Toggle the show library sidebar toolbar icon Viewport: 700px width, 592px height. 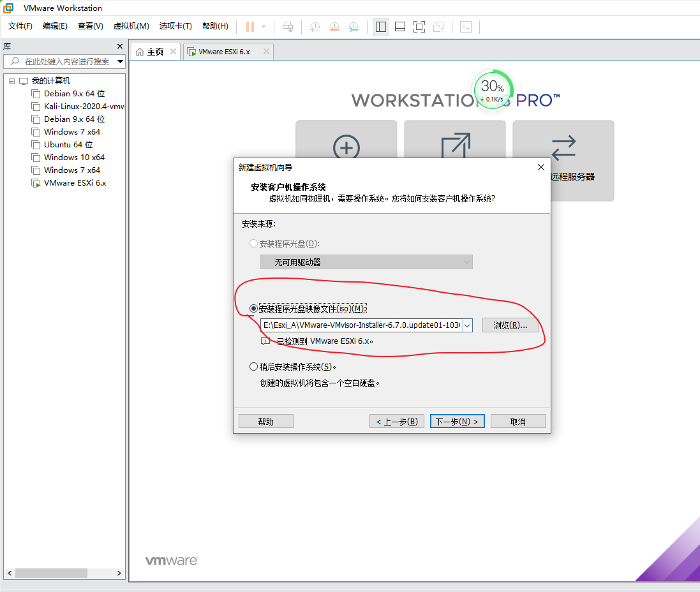coord(381,27)
